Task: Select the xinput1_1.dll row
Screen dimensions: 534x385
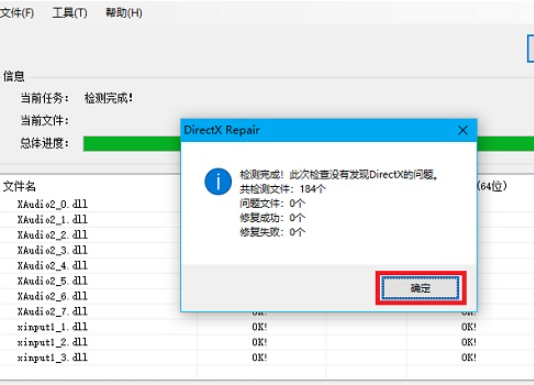Action: coord(267,327)
